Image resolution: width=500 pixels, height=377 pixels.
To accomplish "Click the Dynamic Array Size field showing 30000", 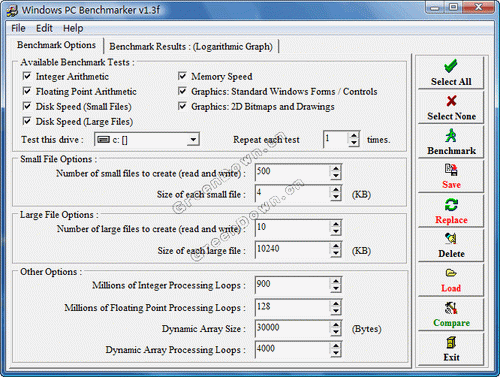I will click(x=293, y=328).
